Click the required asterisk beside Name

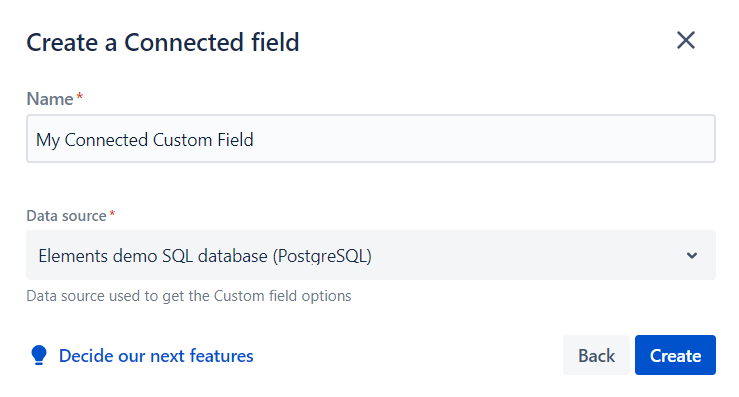80,96
